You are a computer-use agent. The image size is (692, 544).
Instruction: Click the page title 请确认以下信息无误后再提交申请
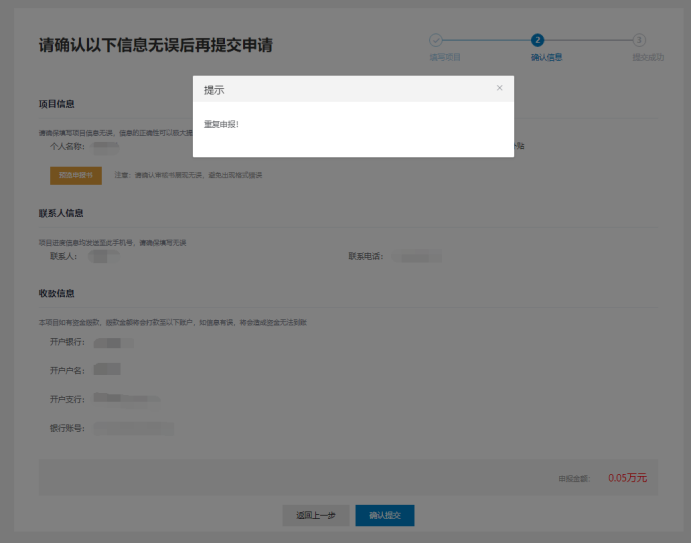156,45
